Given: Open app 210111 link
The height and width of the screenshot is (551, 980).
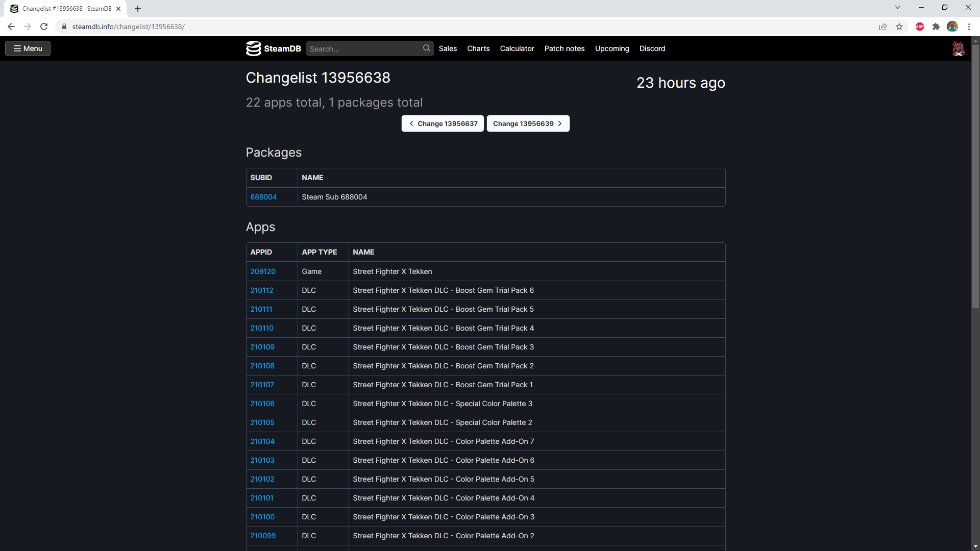Looking at the screenshot, I should (261, 309).
